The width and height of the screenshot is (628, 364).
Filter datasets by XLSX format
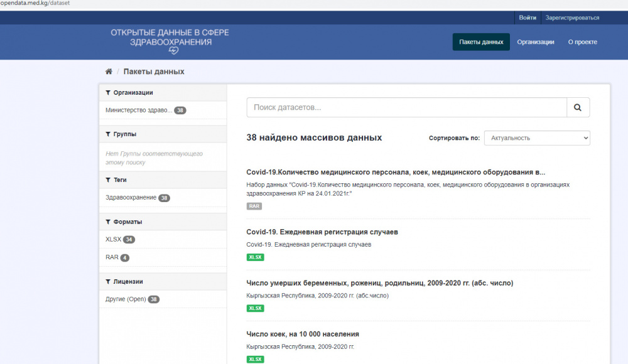click(113, 239)
